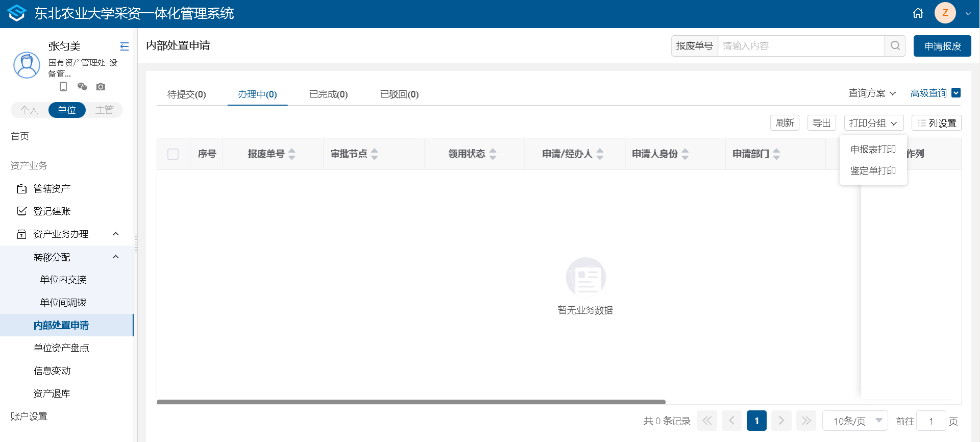Viewport: 980px width, 442px height.
Task: Switch to the 已完成(0) tab
Action: pos(328,94)
